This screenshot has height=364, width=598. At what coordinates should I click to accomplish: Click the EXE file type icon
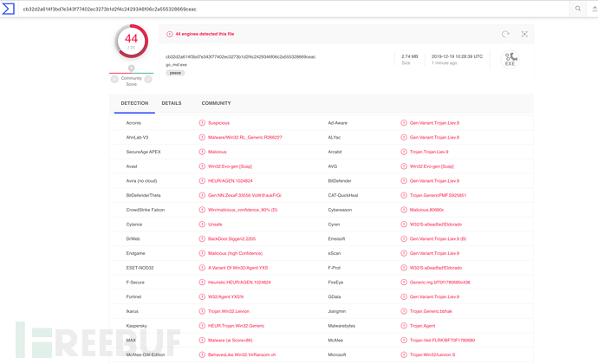[510, 60]
